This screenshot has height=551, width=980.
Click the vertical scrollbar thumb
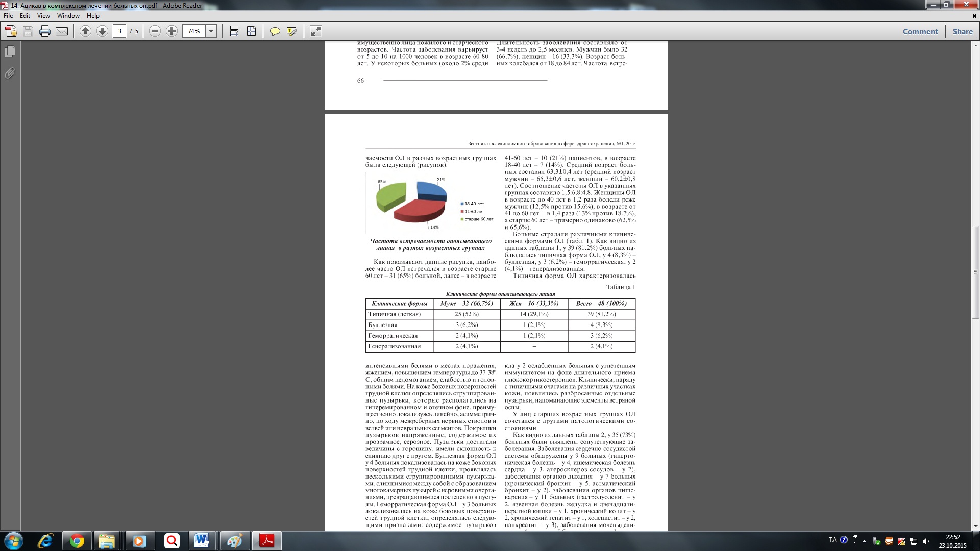[x=975, y=272]
